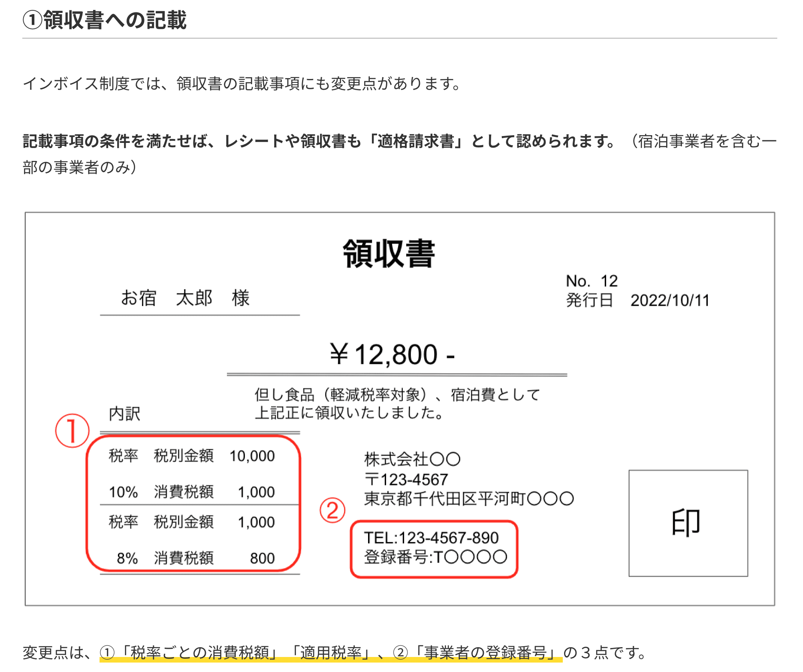The width and height of the screenshot is (803, 672).
Task: Click the 登録番号 registration number line
Action: pyautogui.click(x=435, y=557)
